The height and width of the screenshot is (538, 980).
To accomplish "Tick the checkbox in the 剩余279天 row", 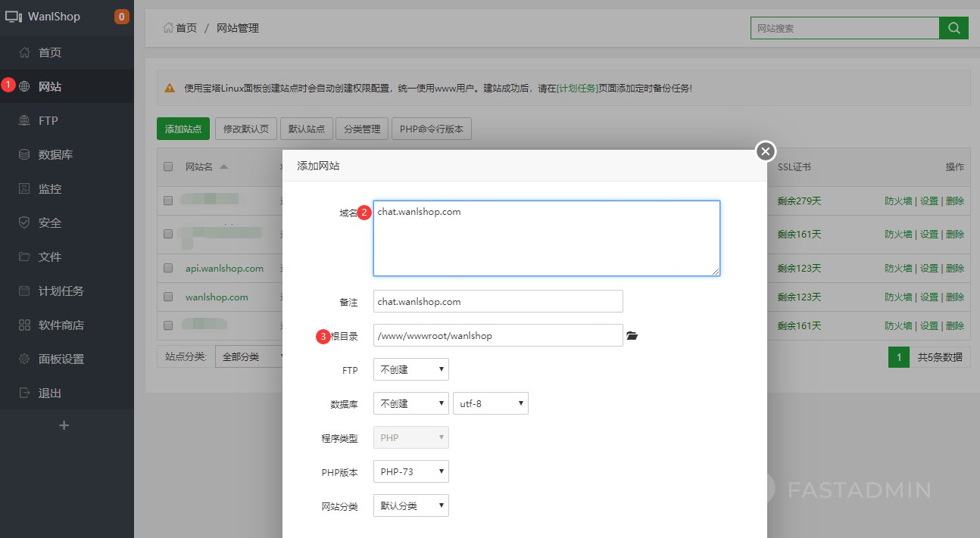I will (x=168, y=201).
